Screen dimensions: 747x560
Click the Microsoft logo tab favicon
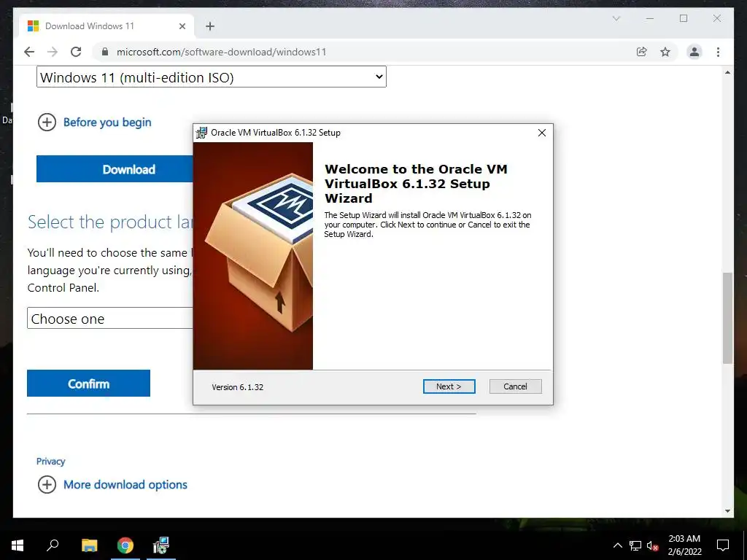coord(33,26)
